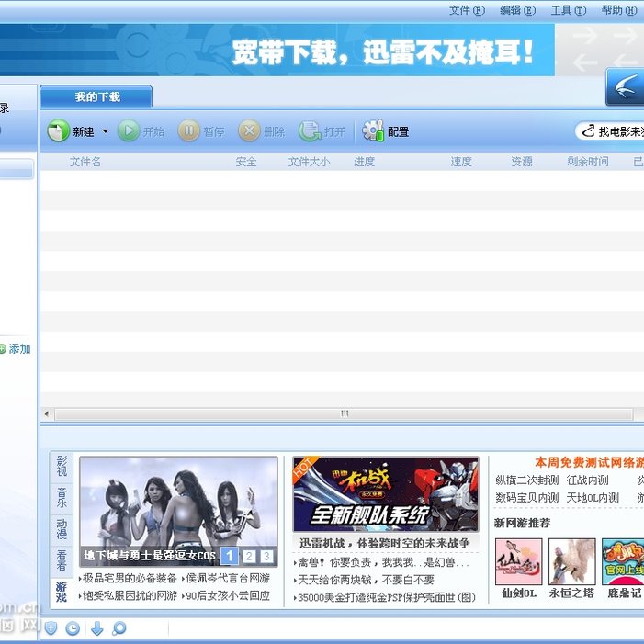Click the 暂停 pause button
644x644 pixels.
[201, 131]
